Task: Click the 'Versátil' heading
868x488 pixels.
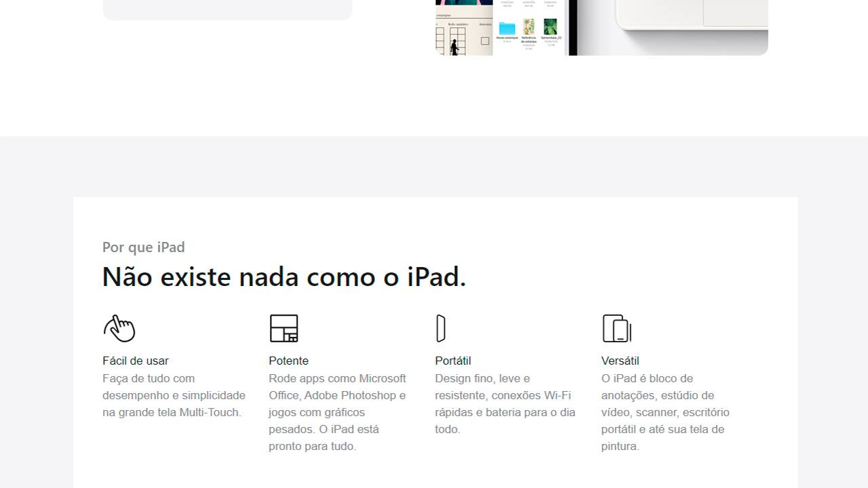Action: point(620,361)
